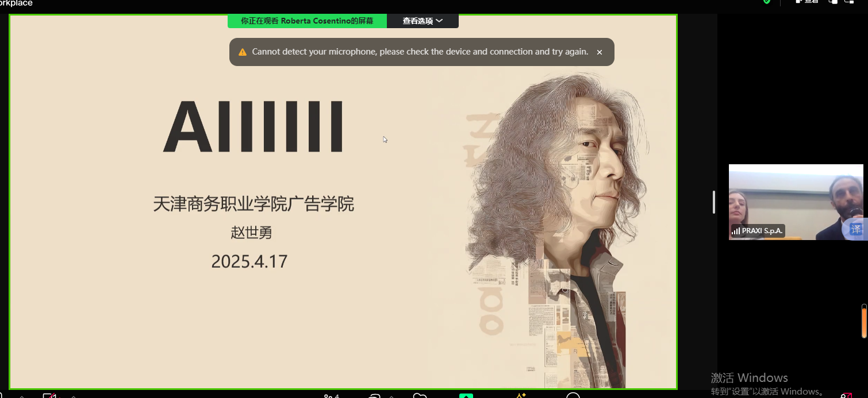
Task: Dismiss the microphone warning notification
Action: (599, 52)
